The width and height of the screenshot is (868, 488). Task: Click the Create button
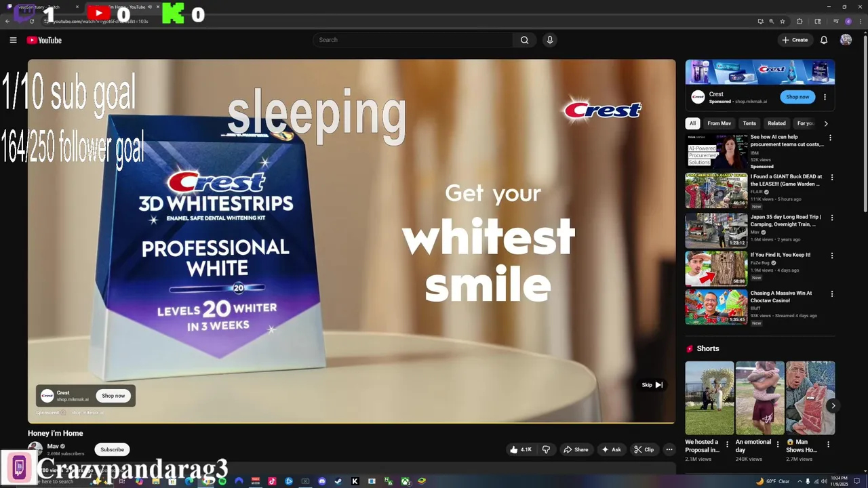click(x=795, y=40)
